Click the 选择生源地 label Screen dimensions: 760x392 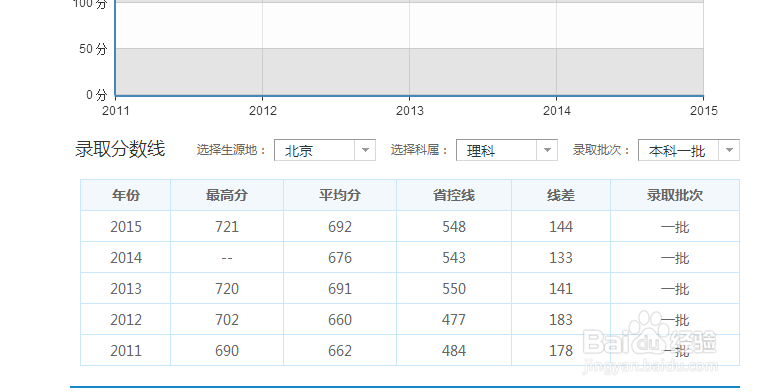pyautogui.click(x=231, y=150)
